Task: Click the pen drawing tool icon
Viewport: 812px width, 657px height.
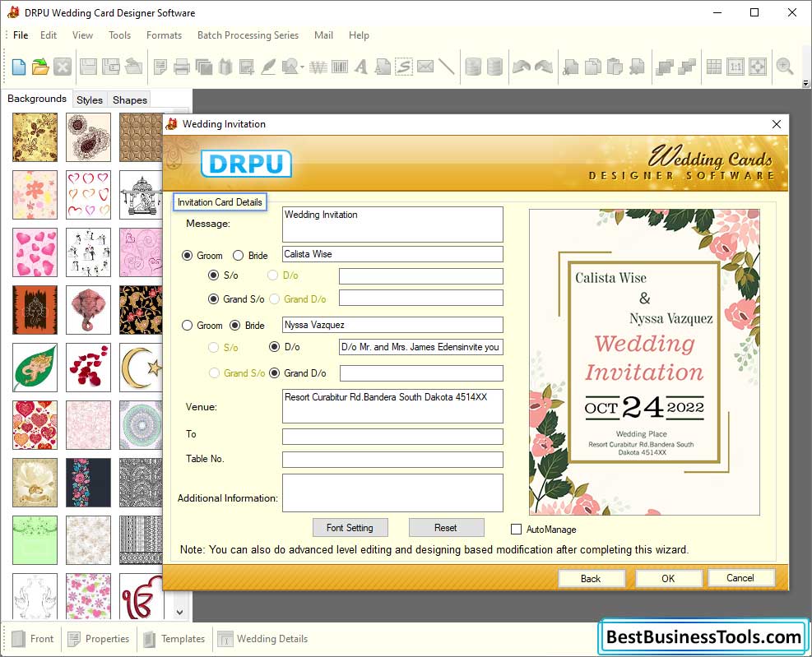Action: [x=267, y=67]
